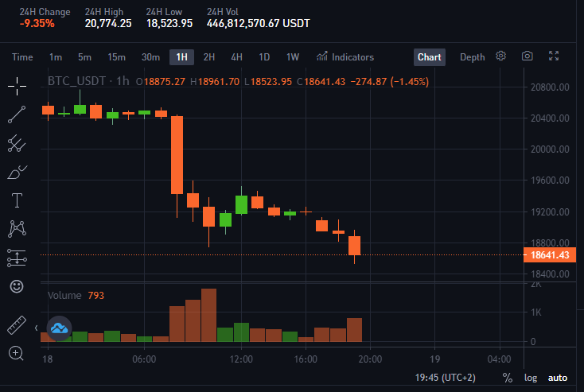Click the 24H Vol value 446,812,570.67 USDT
This screenshot has width=584, height=392.
pyautogui.click(x=258, y=23)
